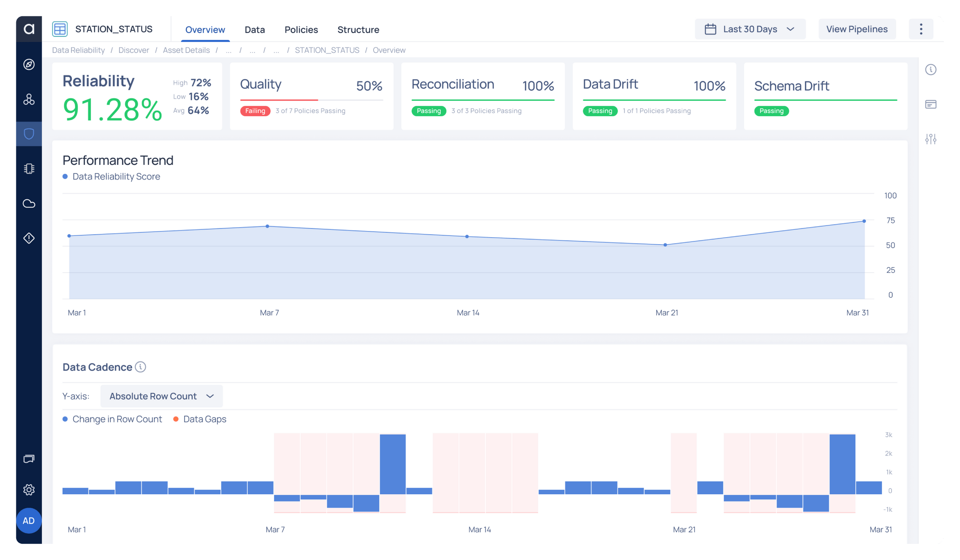
Task: Open the Discover compass icon in sidebar
Action: click(29, 64)
